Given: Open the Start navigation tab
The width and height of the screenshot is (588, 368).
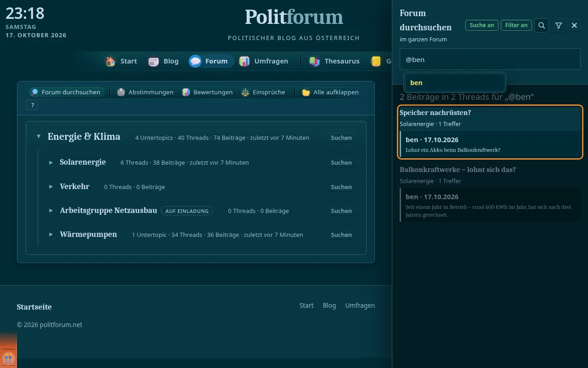Looking at the screenshot, I should 122,61.
